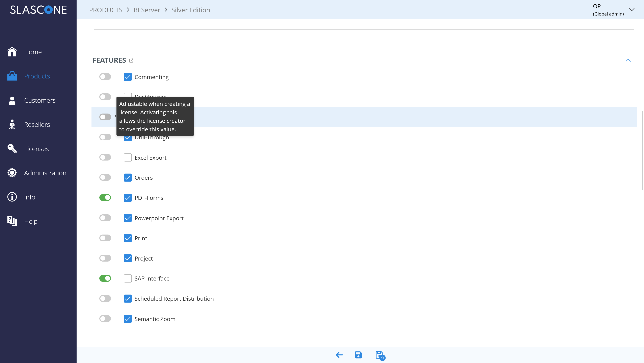Check the Scheduled Report Distribution checkbox

(128, 298)
